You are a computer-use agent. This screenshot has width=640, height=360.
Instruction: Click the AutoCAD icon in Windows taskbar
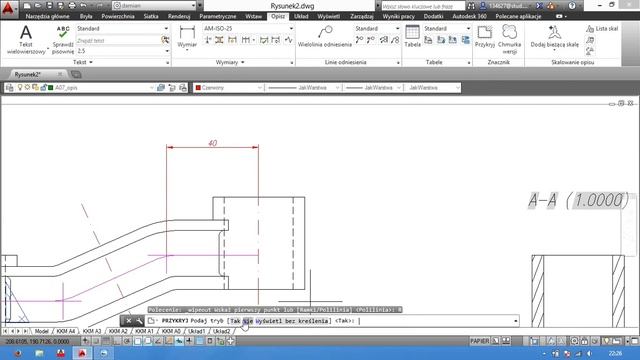pyautogui.click(x=82, y=353)
